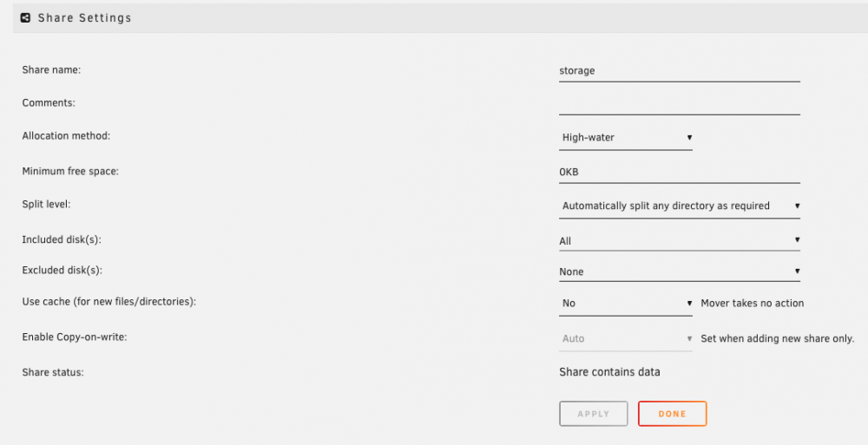Viewport: 868px width, 445px height.
Task: Click the 'Enable Copy-on-write:' label
Action: pyautogui.click(x=75, y=337)
